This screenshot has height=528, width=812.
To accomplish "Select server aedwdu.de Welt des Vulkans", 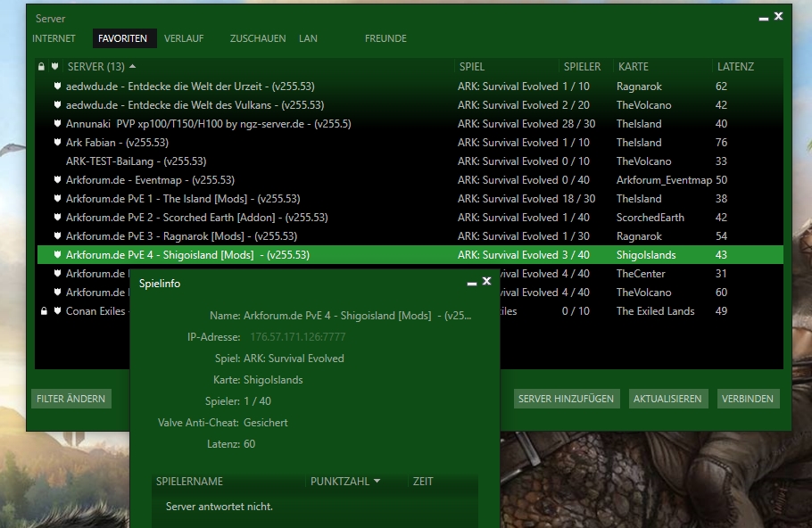I will point(409,104).
